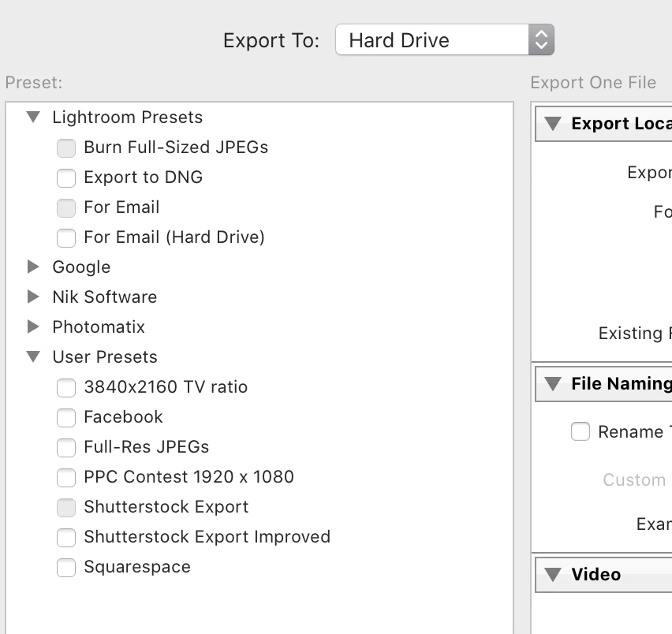Check the PPC Contest 1920 x 1080 box

66,478
